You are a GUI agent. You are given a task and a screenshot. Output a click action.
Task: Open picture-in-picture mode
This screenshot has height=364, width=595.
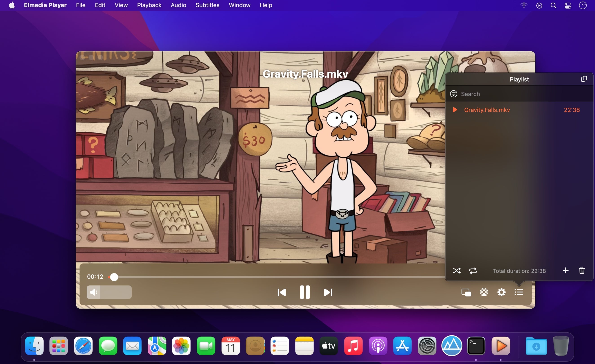click(x=466, y=292)
